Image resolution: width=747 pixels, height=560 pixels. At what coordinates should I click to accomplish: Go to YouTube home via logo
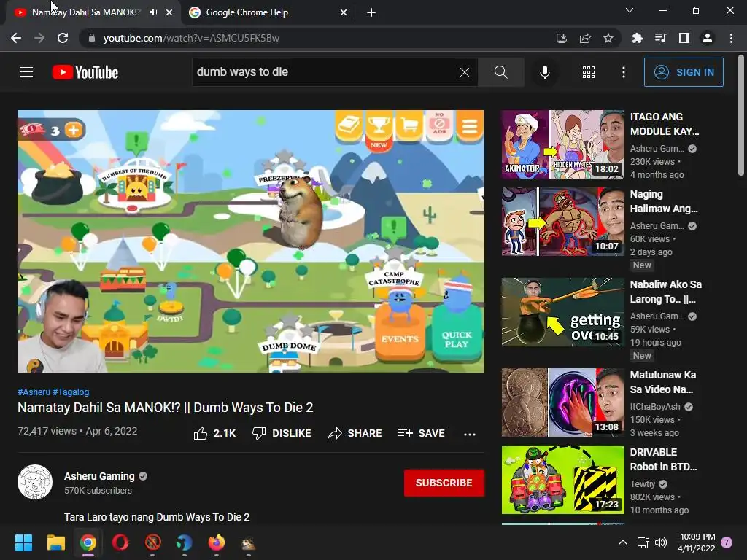[85, 72]
